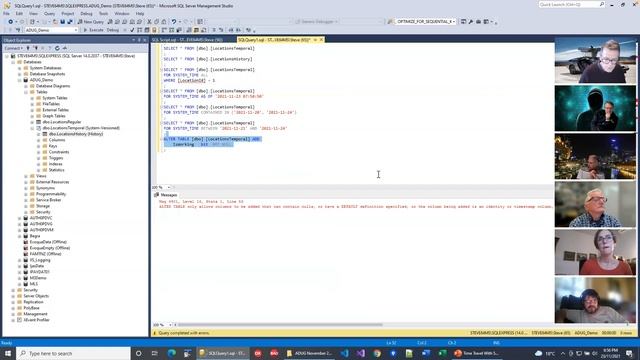Click the video thumbnail with hooded figure background

(595, 108)
